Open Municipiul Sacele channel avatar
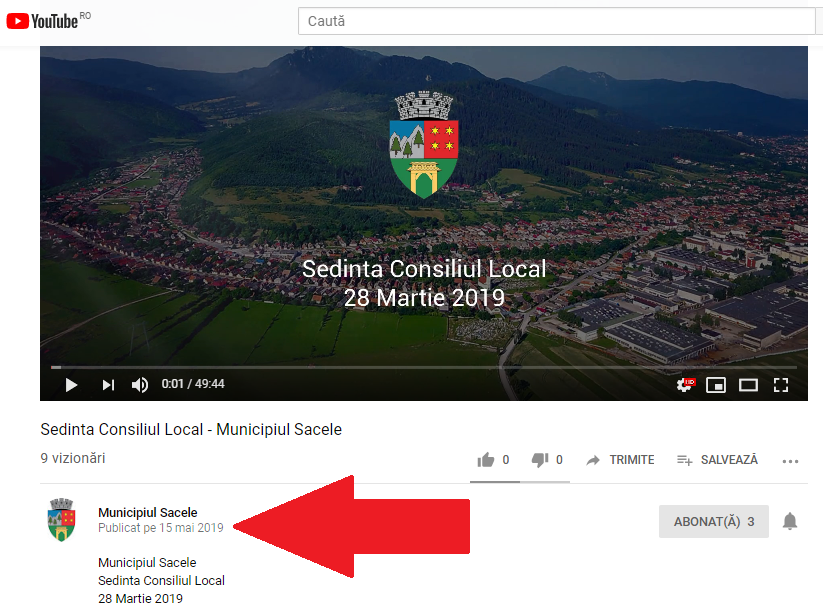Screen dimensions: 823x613 tap(62, 521)
